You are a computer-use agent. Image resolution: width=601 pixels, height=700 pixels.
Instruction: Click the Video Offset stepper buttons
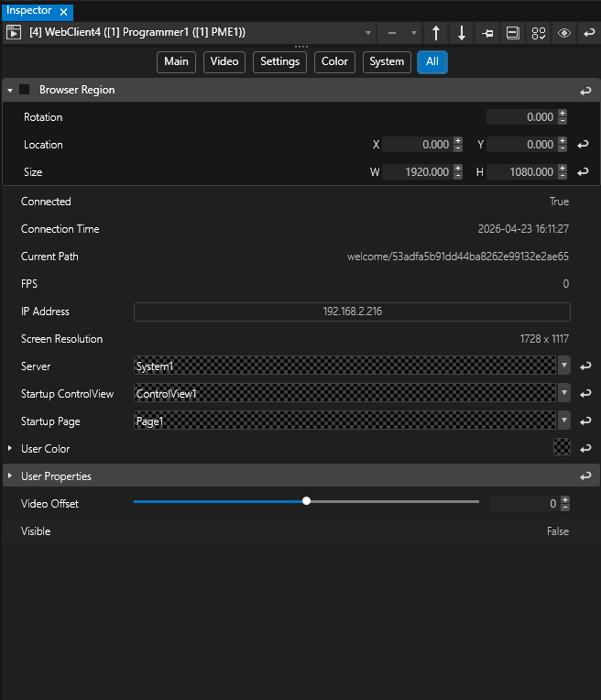(x=565, y=504)
